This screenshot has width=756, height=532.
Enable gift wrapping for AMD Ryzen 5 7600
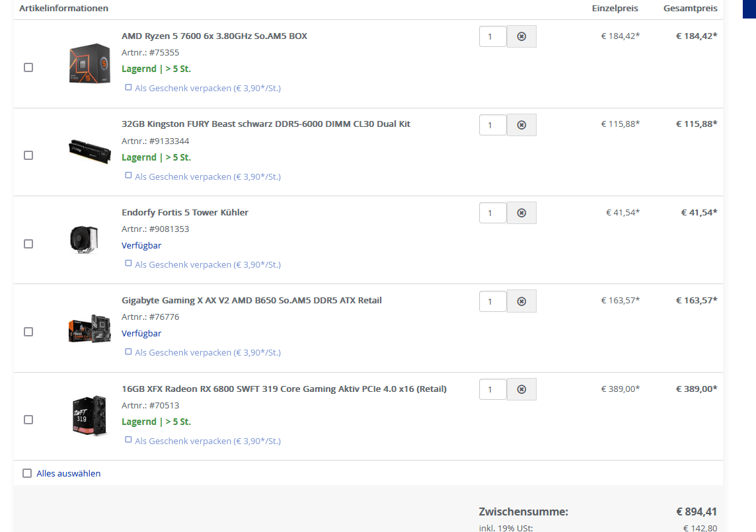(128, 87)
